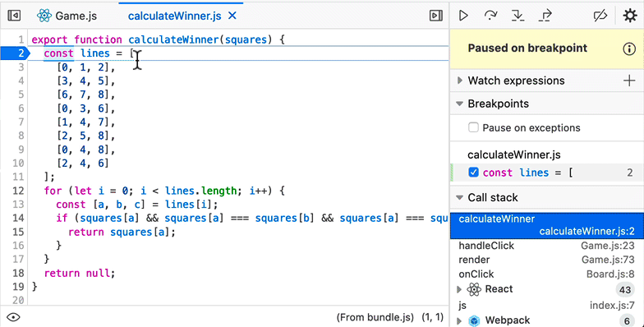Close the calculateWinner.js tab
The image size is (644, 327).
tap(232, 16)
